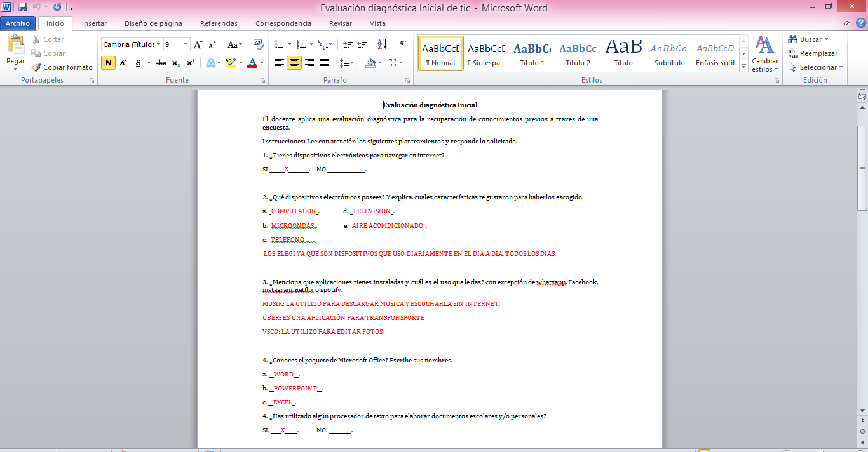The width and height of the screenshot is (868, 452).
Task: Click the Copiar button
Action: click(x=48, y=53)
